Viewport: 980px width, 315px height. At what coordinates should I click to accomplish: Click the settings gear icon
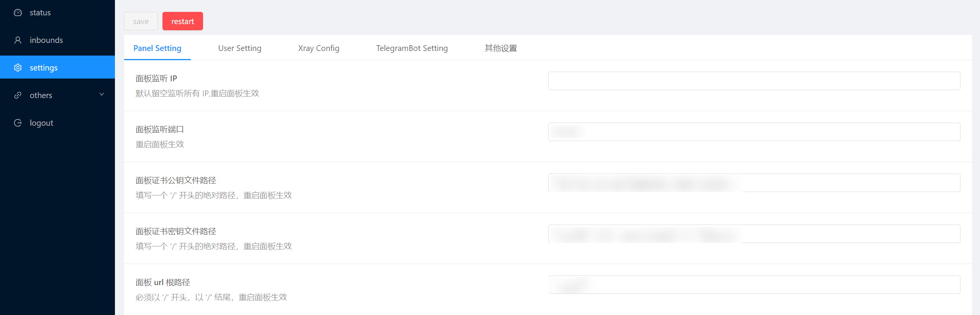(x=18, y=68)
